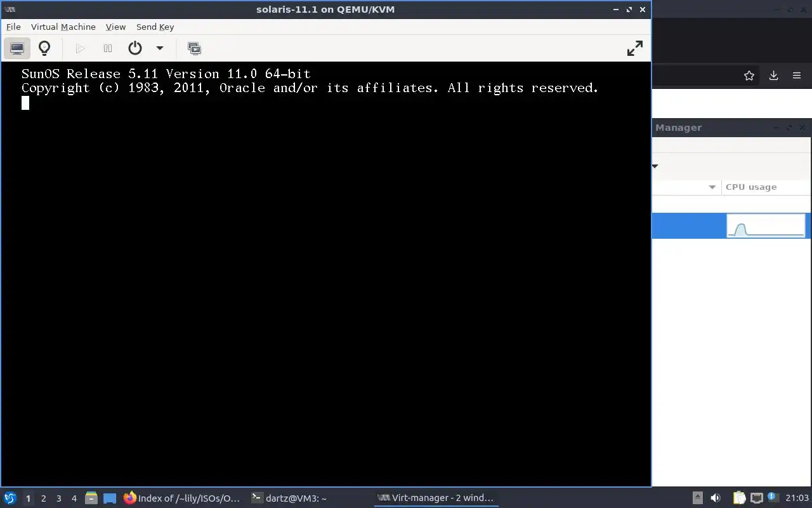Open the desktop start menu
Screen dimensions: 812x508
point(10,498)
